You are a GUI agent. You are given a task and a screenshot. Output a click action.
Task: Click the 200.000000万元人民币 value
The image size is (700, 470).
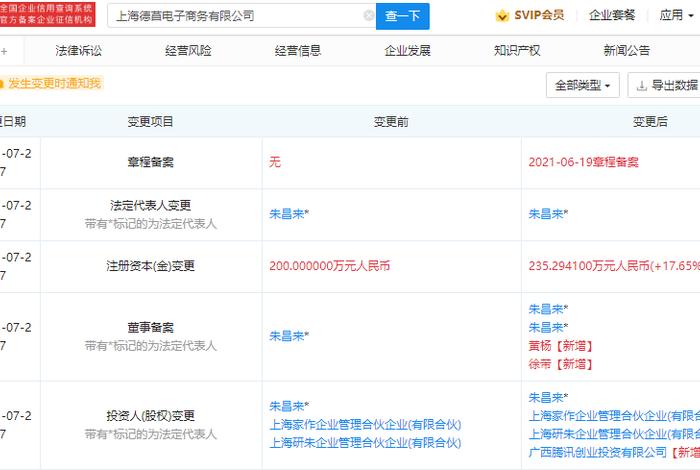click(x=329, y=266)
